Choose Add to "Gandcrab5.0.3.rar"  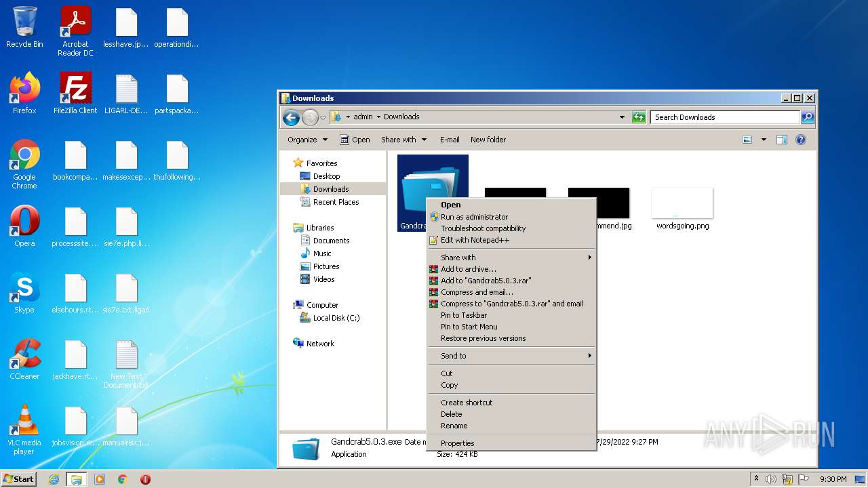click(511, 281)
